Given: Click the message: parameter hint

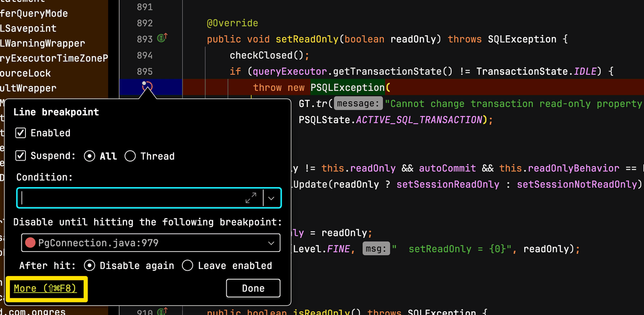Looking at the screenshot, I should [x=359, y=104].
